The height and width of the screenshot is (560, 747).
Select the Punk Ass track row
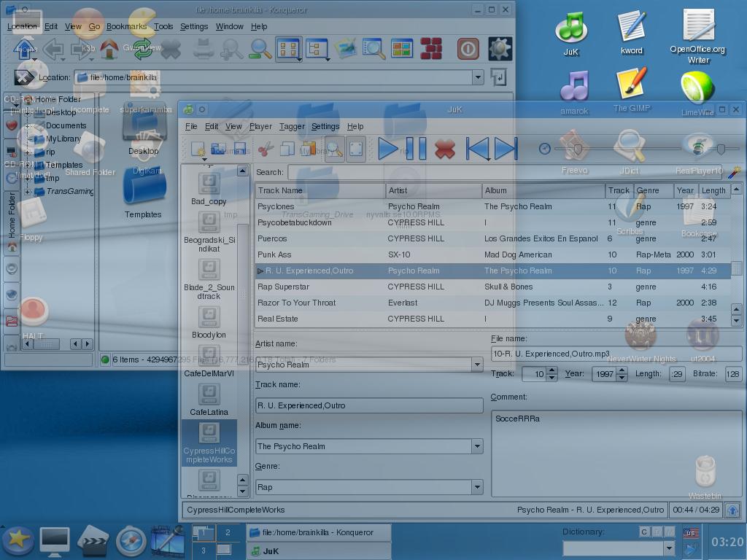pos(493,254)
